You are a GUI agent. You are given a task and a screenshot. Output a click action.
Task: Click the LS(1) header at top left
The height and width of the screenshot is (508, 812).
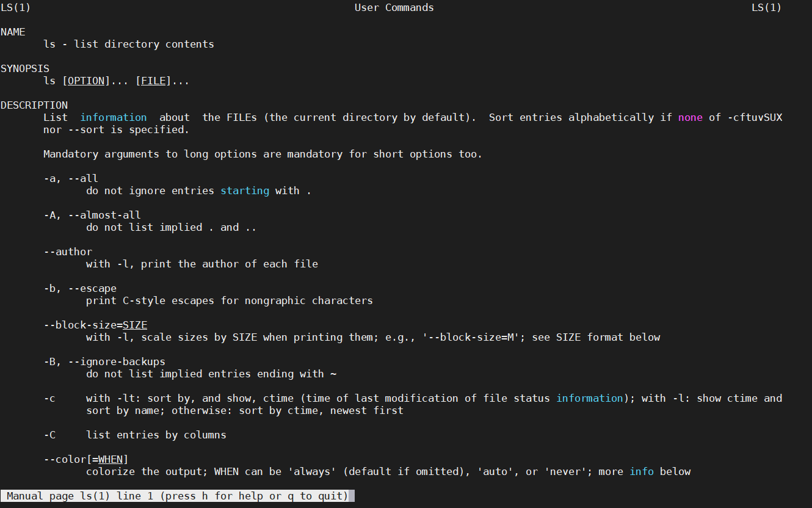16,7
